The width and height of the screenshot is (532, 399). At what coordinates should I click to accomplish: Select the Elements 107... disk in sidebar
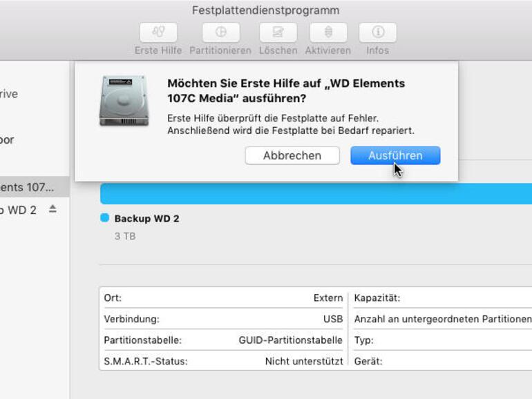pyautogui.click(x=35, y=187)
